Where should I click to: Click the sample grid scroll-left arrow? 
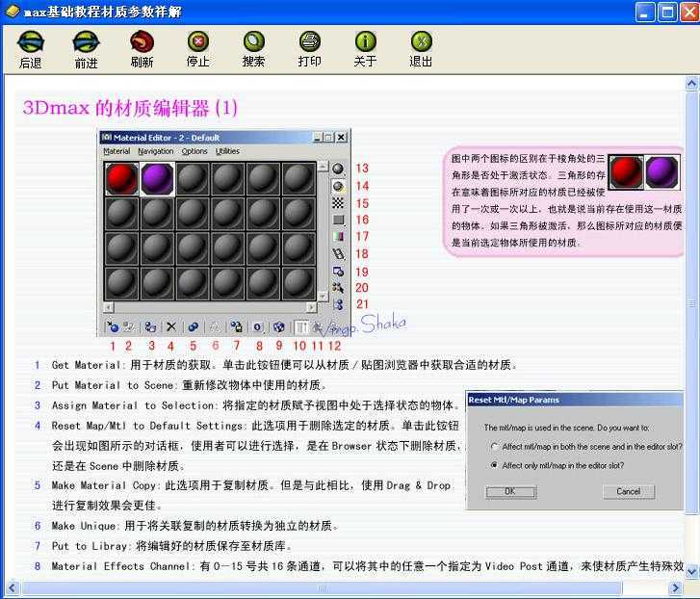(x=109, y=307)
